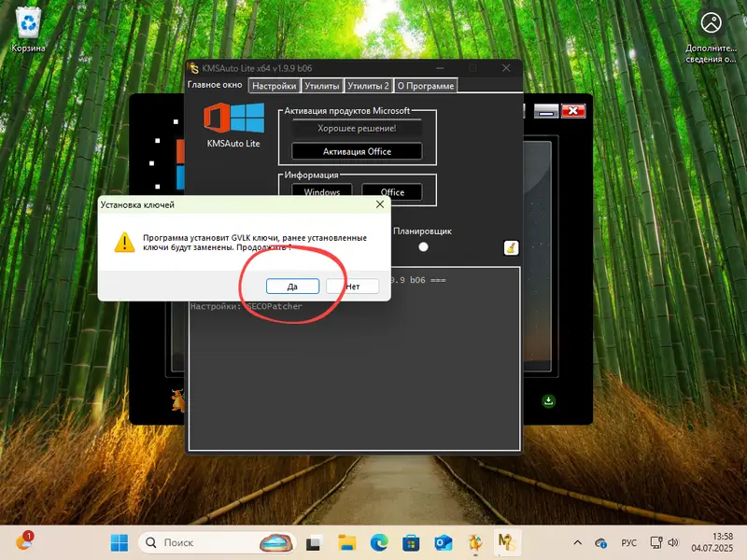Click the Office button under Информация
747x560 pixels.
click(x=392, y=191)
